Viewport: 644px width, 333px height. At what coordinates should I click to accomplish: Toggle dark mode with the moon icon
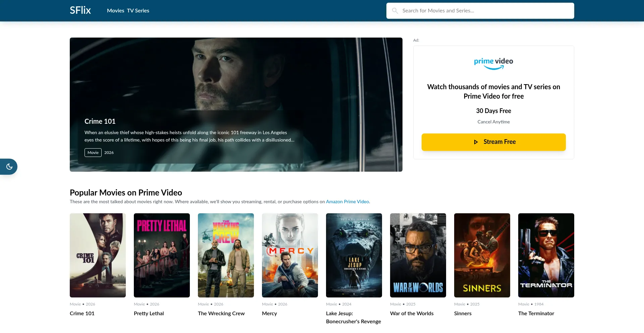(x=9, y=167)
